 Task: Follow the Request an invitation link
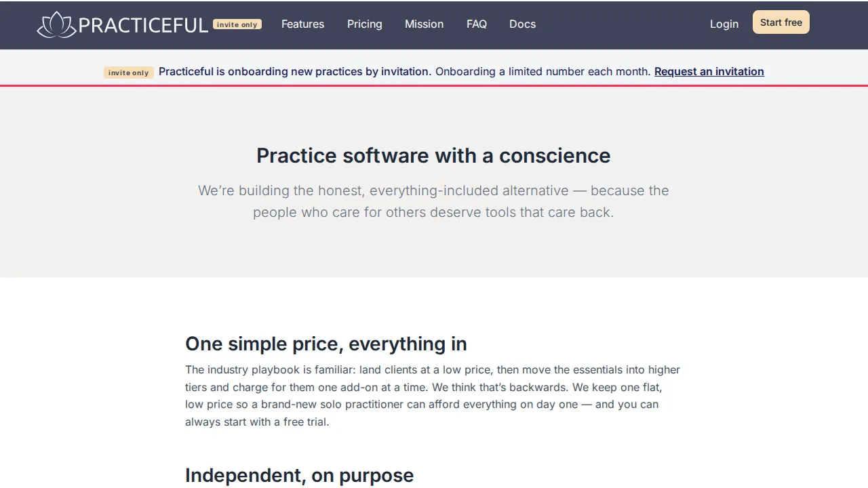(709, 71)
